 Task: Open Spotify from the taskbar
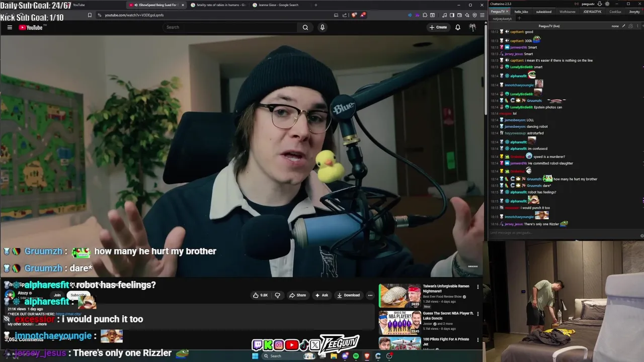pos(356,356)
